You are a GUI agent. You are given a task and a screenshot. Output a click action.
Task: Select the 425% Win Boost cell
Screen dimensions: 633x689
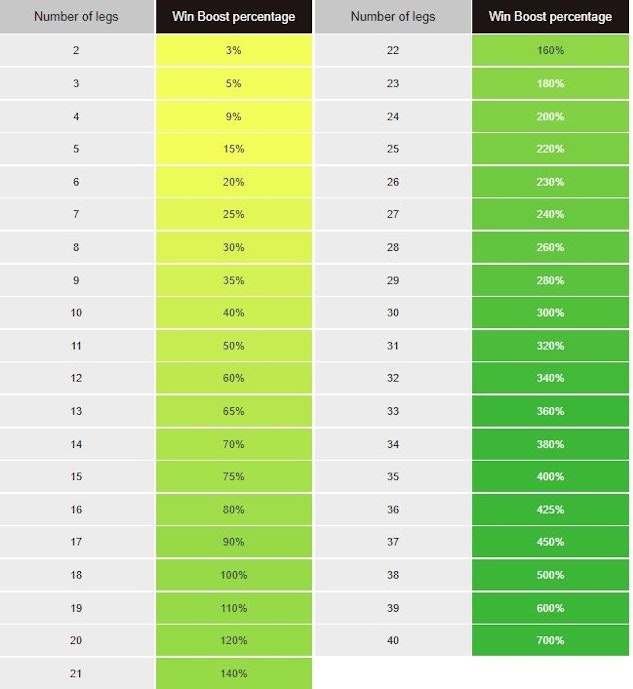(550, 509)
